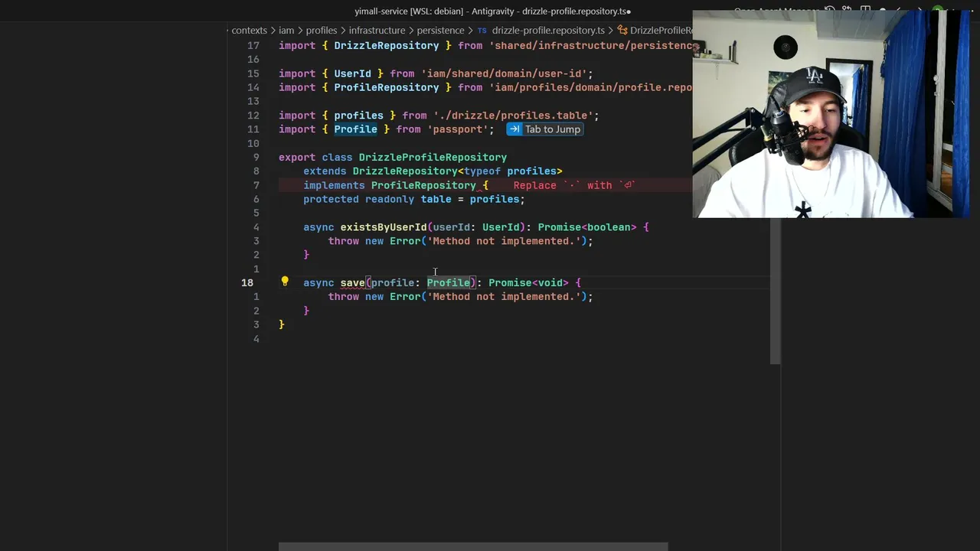Click the highlighted Profile type in the save parameter
Image resolution: width=980 pixels, height=551 pixels.
coord(449,283)
